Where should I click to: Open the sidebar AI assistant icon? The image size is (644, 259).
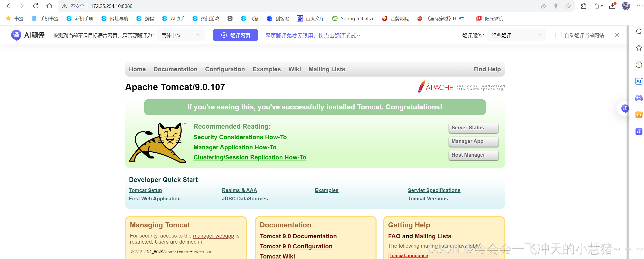coord(639,81)
